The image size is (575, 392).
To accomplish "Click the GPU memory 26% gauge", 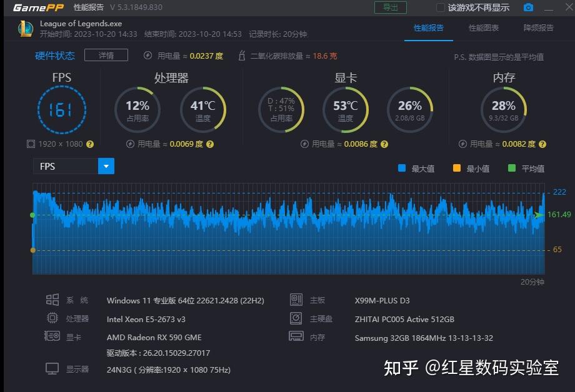I will (410, 110).
